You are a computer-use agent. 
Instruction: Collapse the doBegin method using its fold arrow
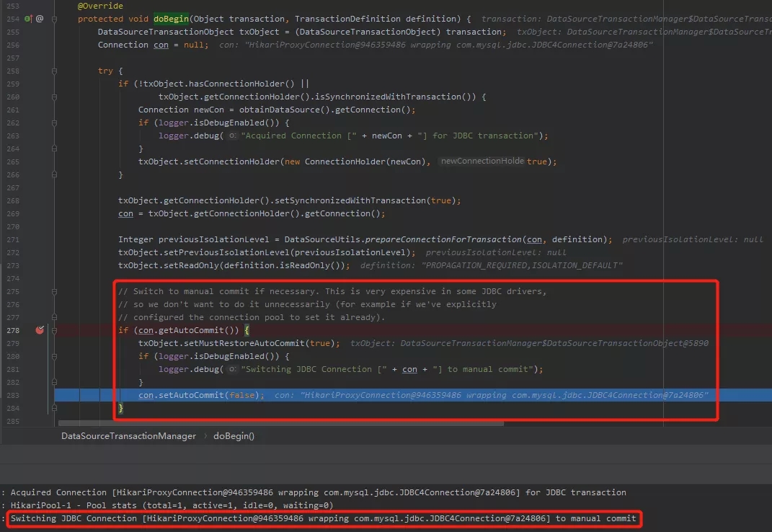click(54, 19)
